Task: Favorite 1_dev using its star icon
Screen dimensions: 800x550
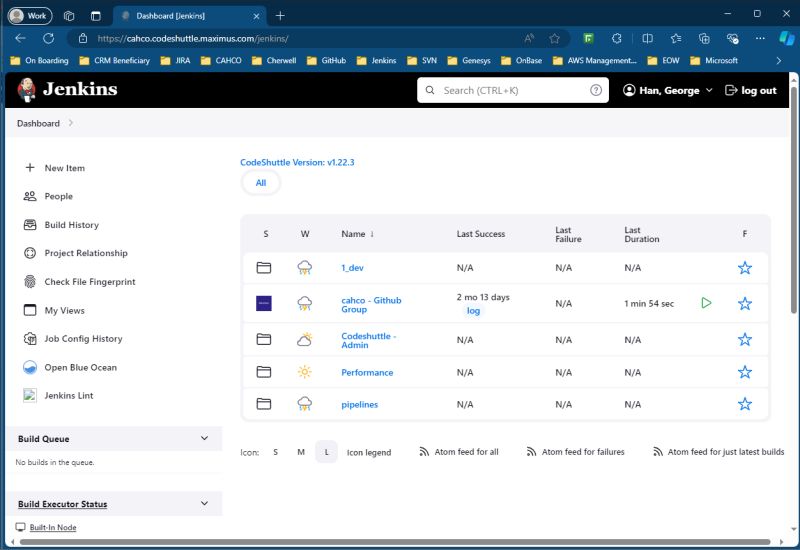Action: point(745,267)
